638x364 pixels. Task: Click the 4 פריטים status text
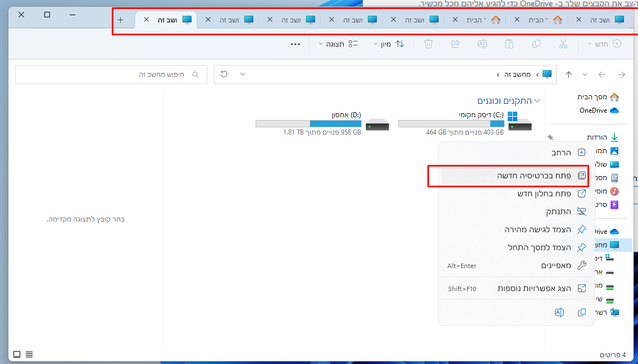tap(612, 354)
